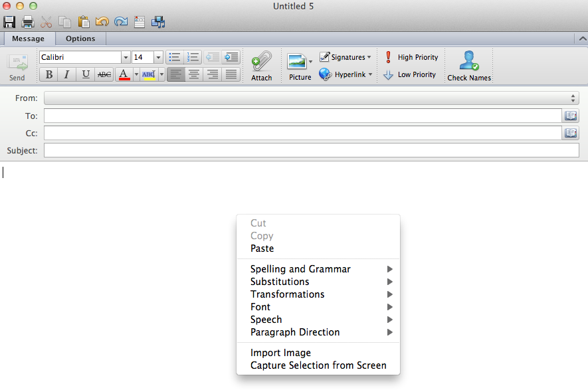Click into the Subject field
This screenshot has width=588, height=390.
tap(311, 150)
